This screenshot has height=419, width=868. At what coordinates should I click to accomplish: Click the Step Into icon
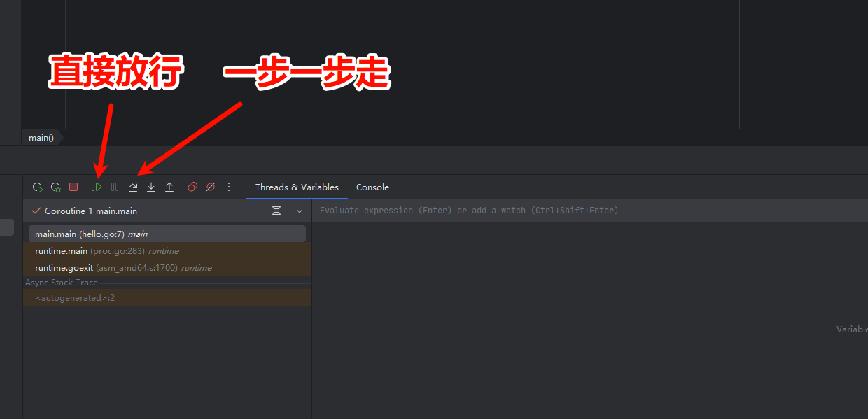pos(151,187)
